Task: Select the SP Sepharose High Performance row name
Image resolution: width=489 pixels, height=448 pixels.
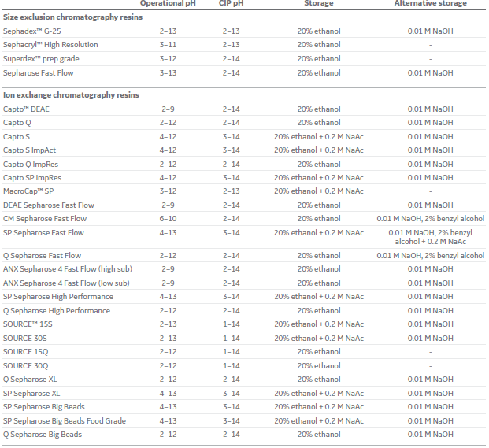Action: point(58,297)
